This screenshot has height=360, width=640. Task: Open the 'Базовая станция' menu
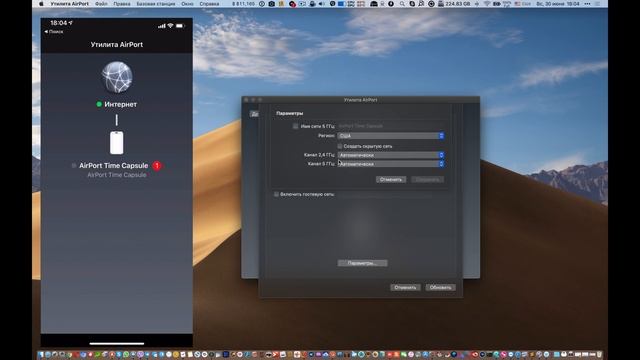click(x=156, y=4)
